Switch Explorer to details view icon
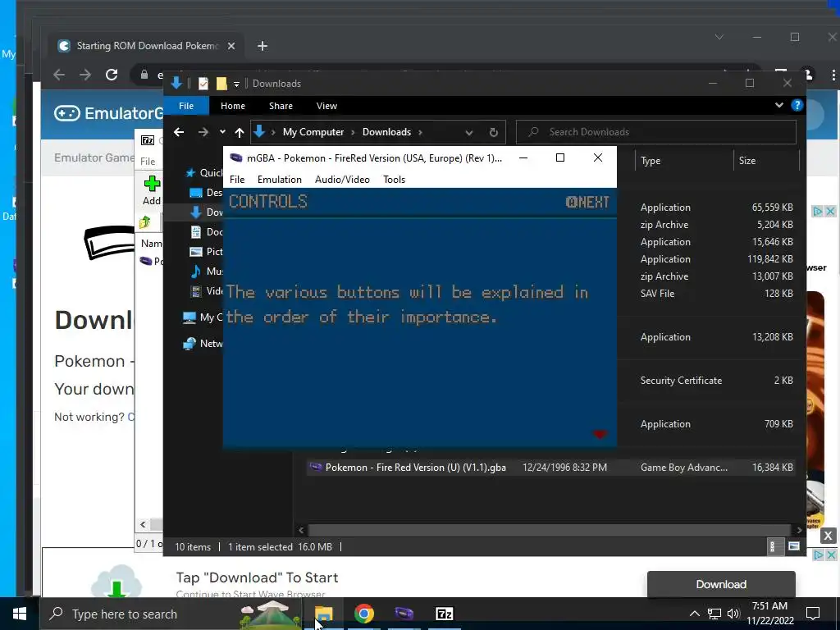 tap(774, 546)
